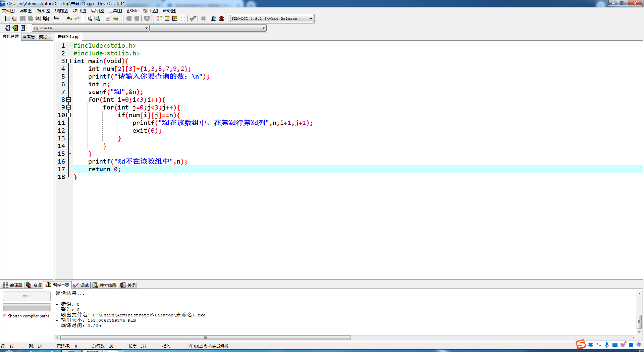Click the Save All toolbar icon
This screenshot has height=352, width=644.
(x=30, y=18)
